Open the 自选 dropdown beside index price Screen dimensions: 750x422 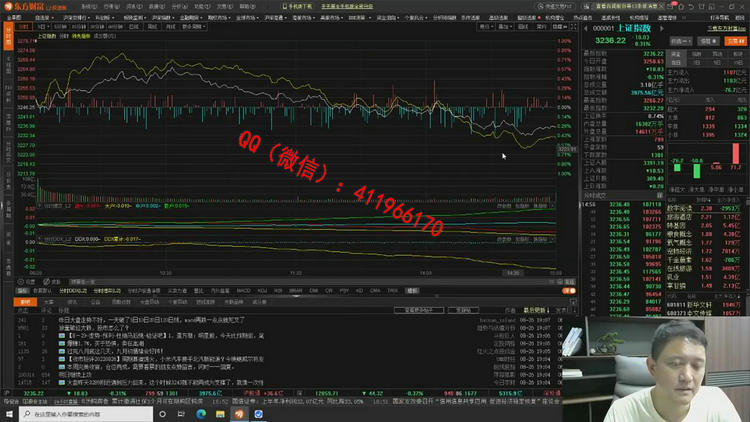pyautogui.click(x=681, y=41)
